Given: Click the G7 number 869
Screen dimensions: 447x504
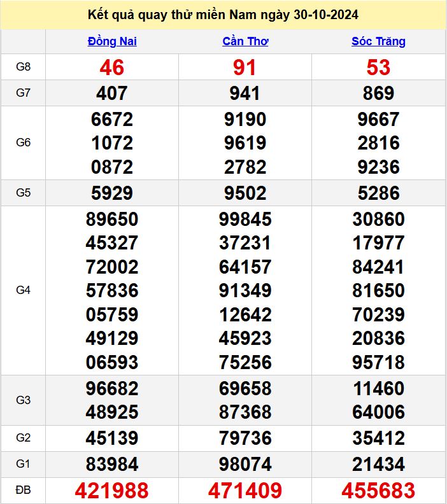Looking at the screenshot, I should coord(378,93).
